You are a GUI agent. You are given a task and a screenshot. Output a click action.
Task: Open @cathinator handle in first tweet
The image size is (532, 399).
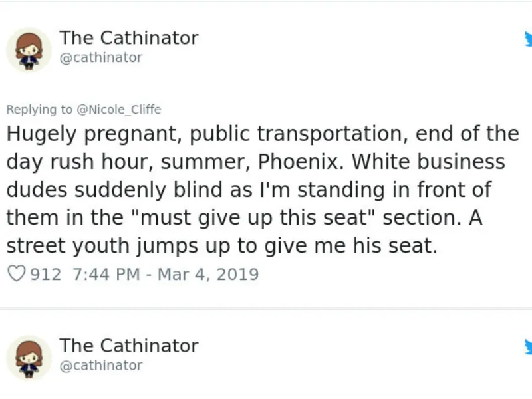101,57
